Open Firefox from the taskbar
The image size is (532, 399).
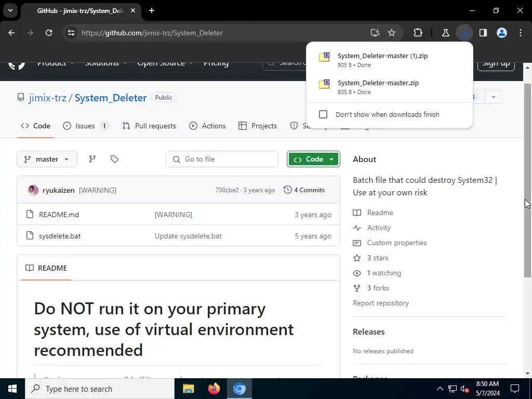[x=214, y=389]
